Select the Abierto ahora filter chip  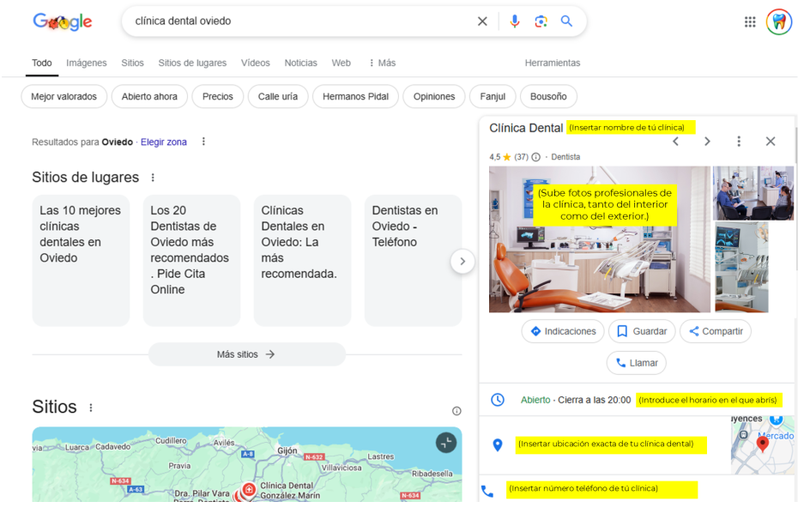point(149,97)
